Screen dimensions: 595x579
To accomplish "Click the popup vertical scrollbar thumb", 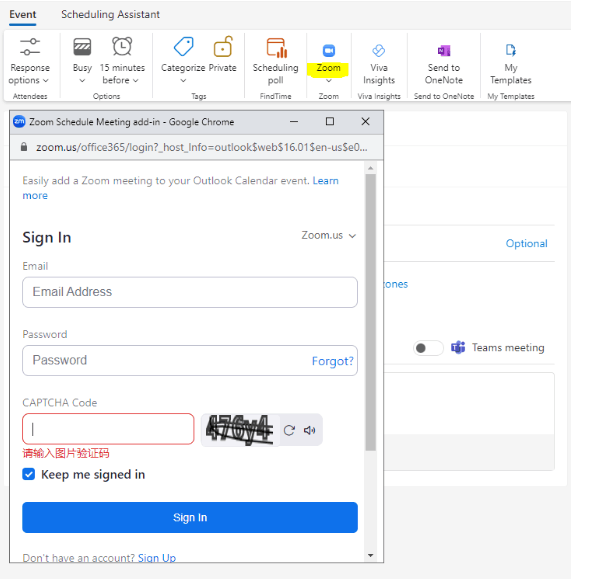I will (371, 312).
